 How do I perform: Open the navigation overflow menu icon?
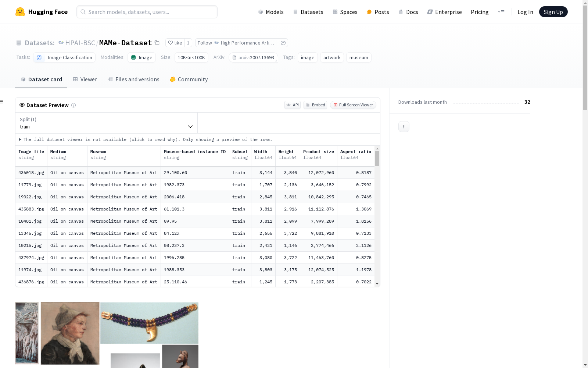[x=501, y=12]
